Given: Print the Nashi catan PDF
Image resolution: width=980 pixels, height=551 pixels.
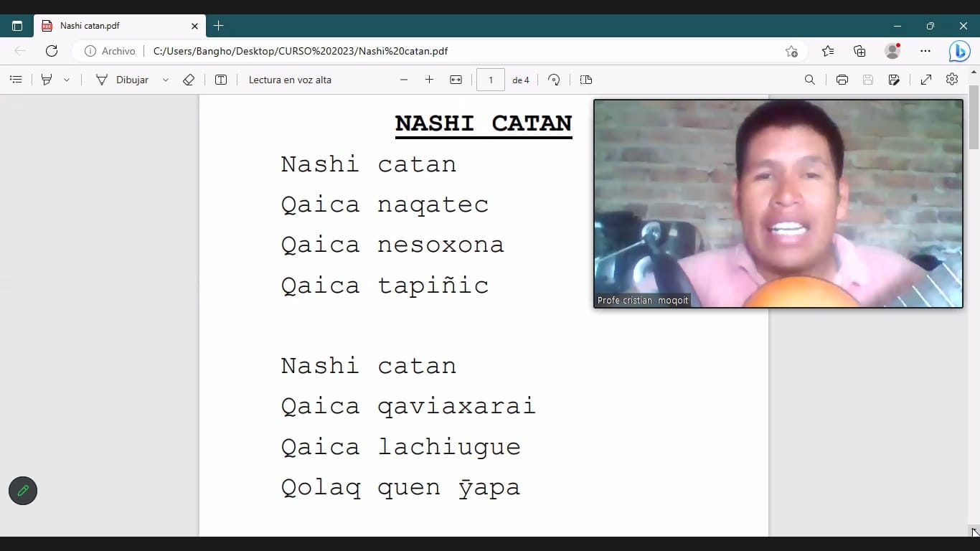Looking at the screenshot, I should (842, 80).
